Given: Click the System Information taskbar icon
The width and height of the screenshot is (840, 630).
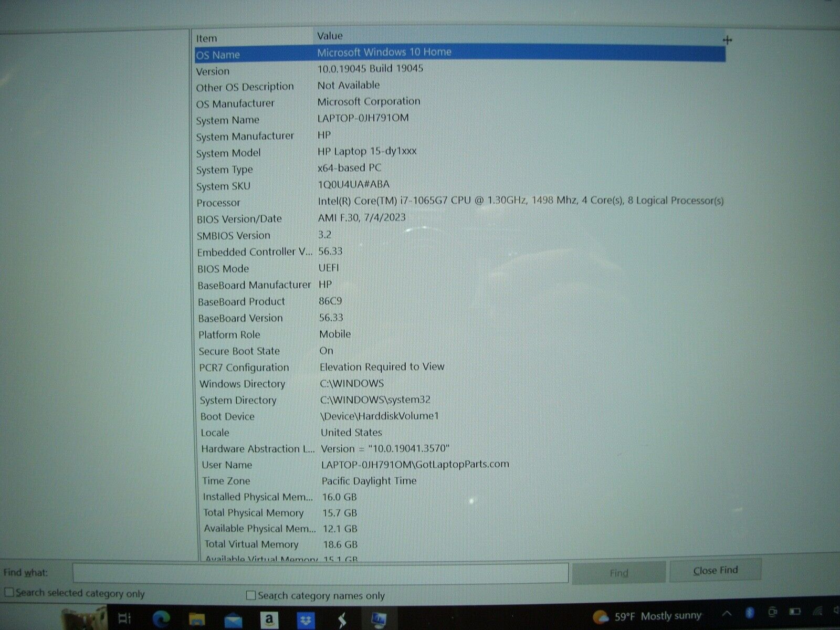Looking at the screenshot, I should [378, 621].
